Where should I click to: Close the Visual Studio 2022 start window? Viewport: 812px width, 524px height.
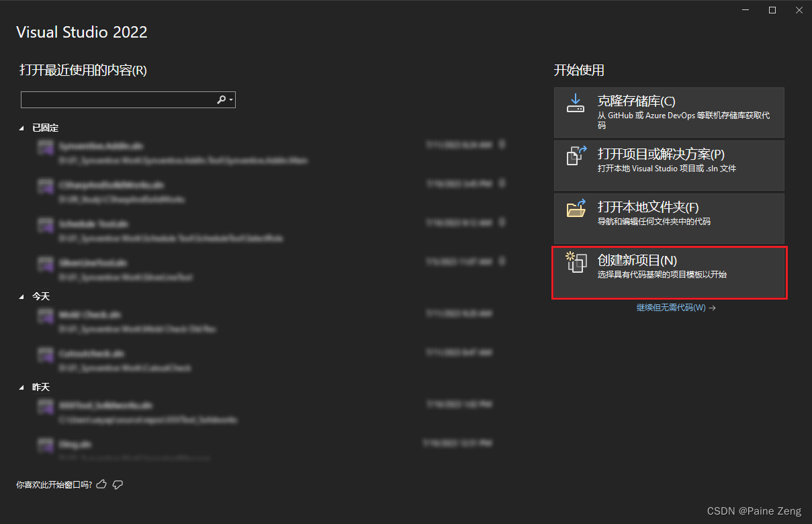798,10
